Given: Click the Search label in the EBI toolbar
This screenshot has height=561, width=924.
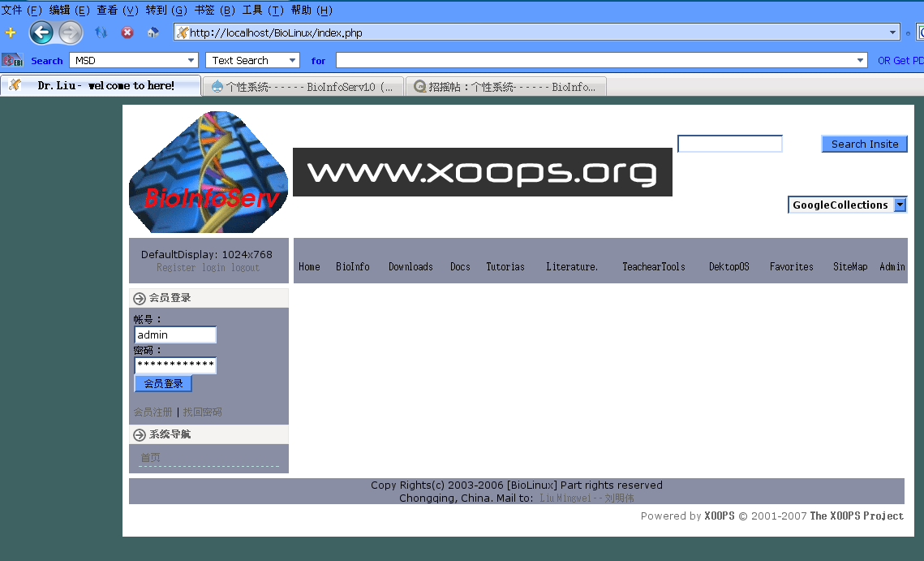Looking at the screenshot, I should click(46, 61).
